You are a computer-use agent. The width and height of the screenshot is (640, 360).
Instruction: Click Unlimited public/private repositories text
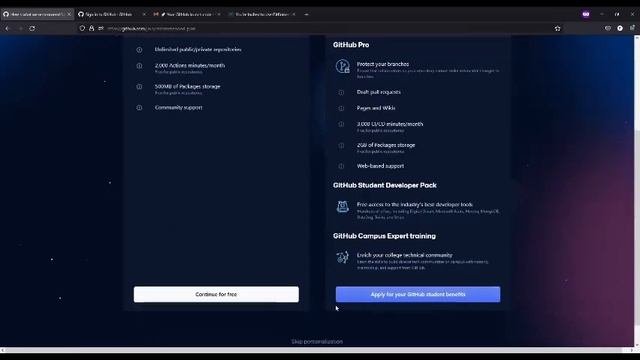(198, 49)
